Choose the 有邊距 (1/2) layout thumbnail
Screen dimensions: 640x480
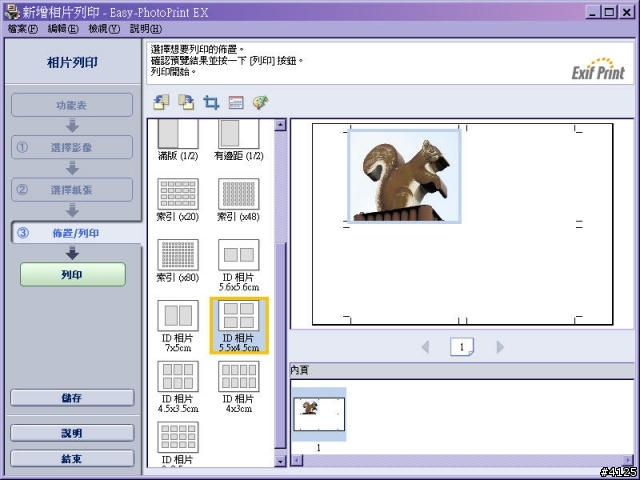click(x=239, y=134)
